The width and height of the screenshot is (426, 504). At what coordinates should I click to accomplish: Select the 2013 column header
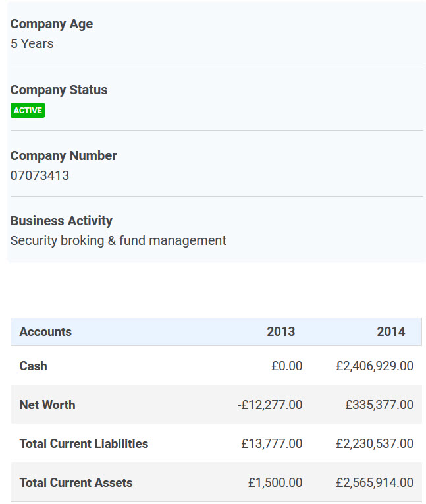point(280,332)
